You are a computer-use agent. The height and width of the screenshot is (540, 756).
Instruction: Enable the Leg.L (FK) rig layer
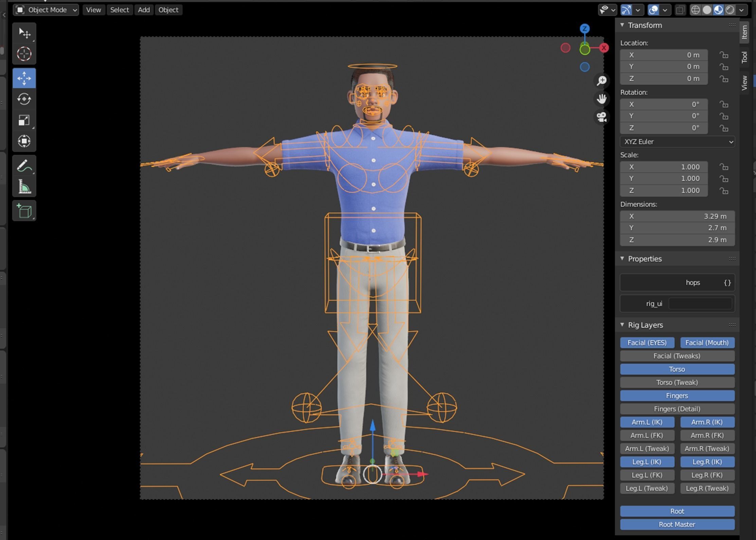647,475
